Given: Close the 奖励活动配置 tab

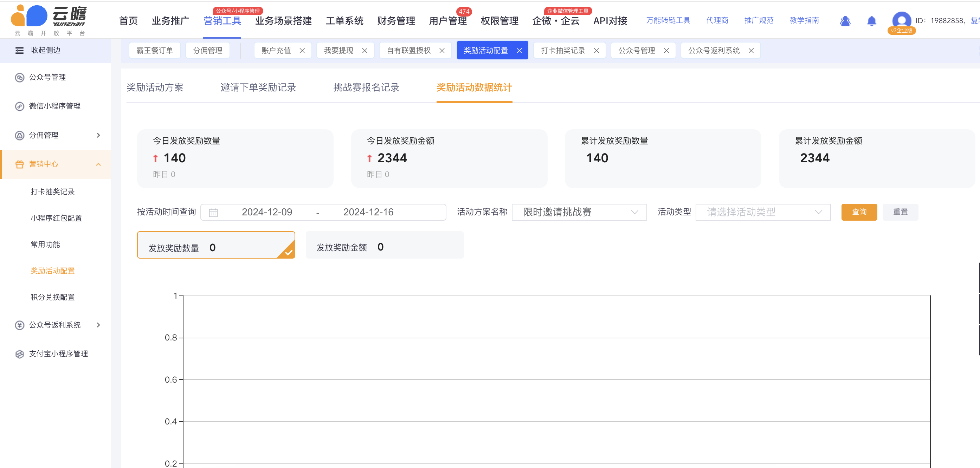Looking at the screenshot, I should click(519, 51).
